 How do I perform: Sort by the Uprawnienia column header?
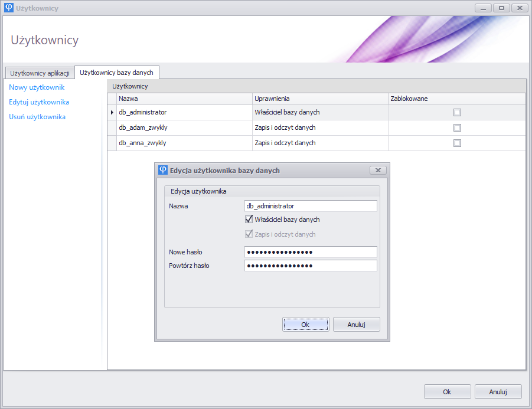pyautogui.click(x=320, y=99)
